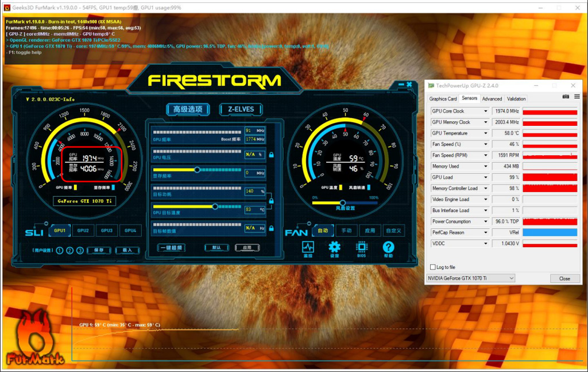
Task: Click the 载入 load profile button
Action: tap(127, 250)
